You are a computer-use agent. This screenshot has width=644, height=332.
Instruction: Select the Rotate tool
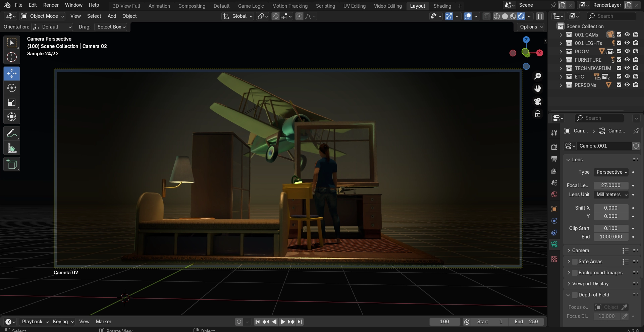[12, 88]
